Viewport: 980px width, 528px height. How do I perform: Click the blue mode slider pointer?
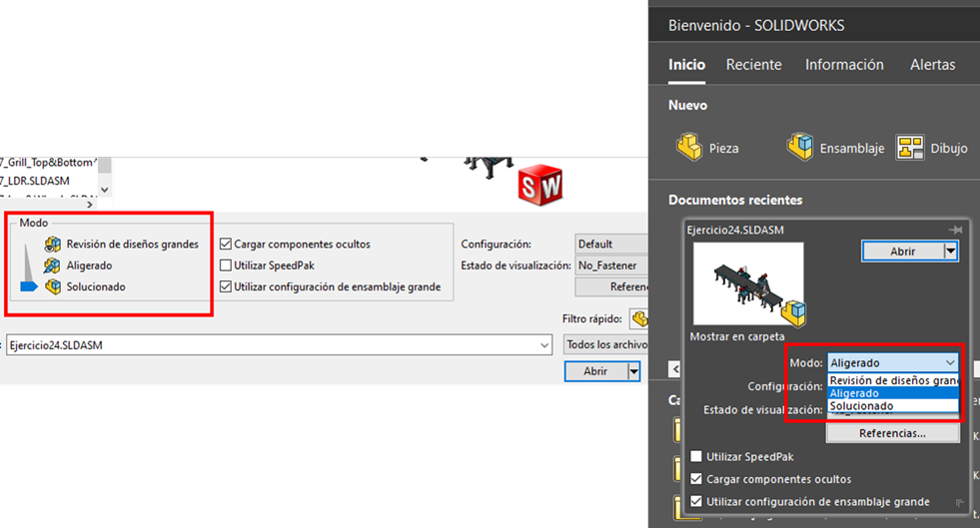point(29,286)
